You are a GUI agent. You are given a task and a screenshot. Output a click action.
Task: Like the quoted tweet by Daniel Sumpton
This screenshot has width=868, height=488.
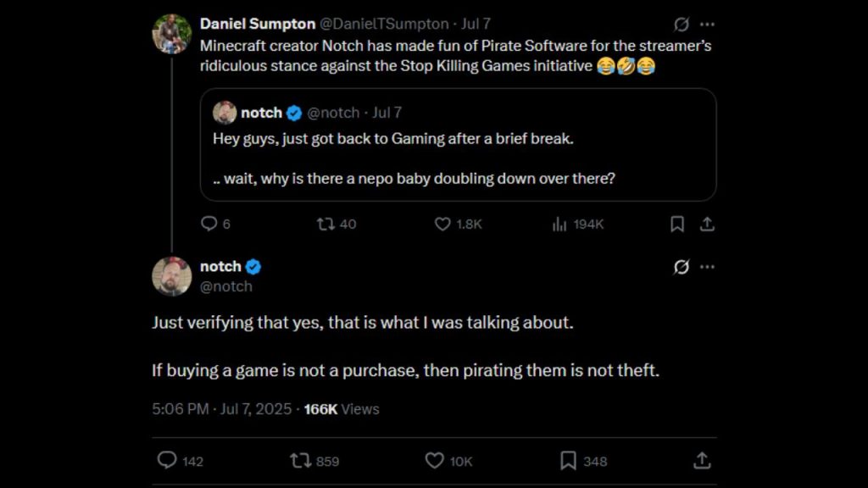coord(442,224)
